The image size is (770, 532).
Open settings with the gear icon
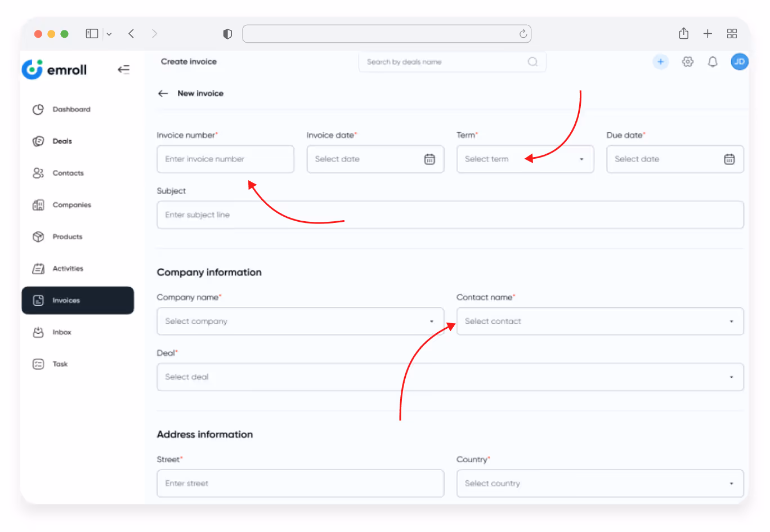point(688,61)
